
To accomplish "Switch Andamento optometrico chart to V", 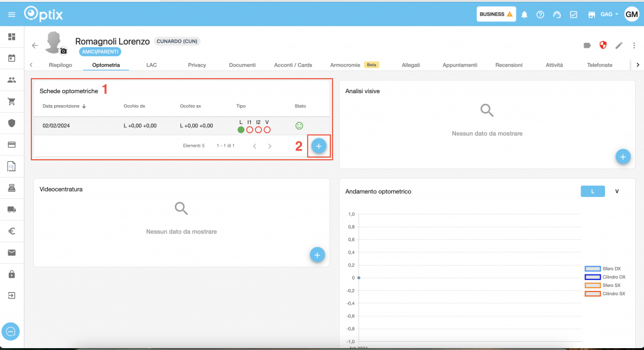I will pos(617,191).
